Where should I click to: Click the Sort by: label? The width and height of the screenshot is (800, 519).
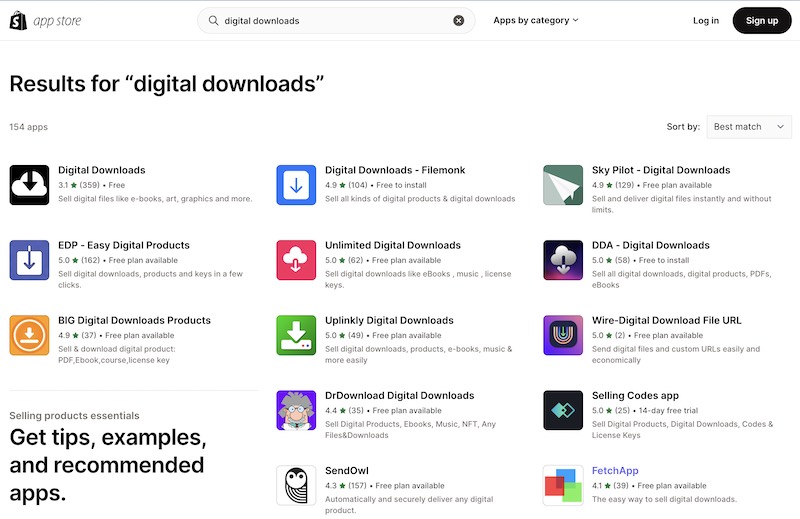(x=683, y=127)
